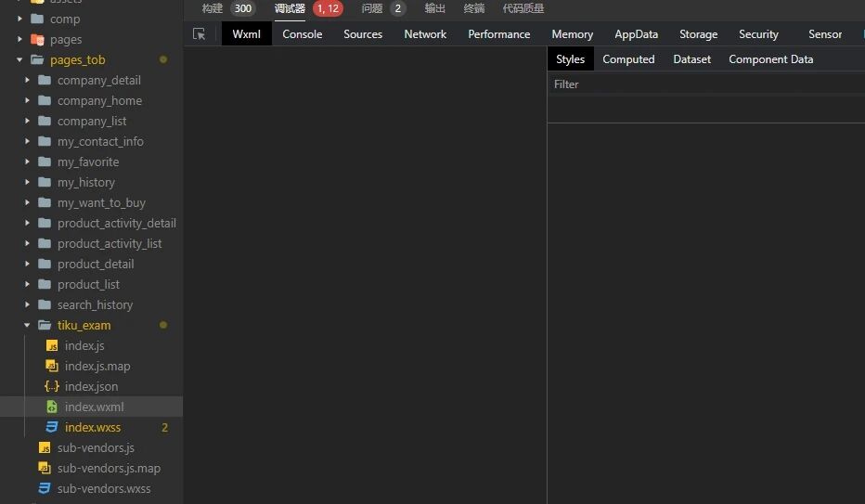Open the Security tab
Viewport: 865px width, 504px height.
758,34
